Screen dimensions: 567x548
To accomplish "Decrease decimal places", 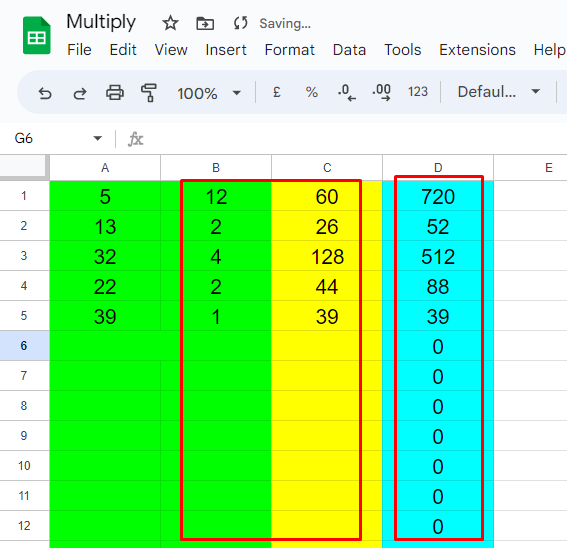I will click(346, 92).
